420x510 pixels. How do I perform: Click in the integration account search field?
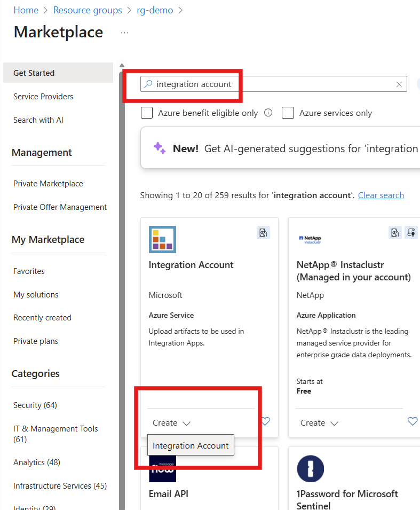(x=274, y=84)
